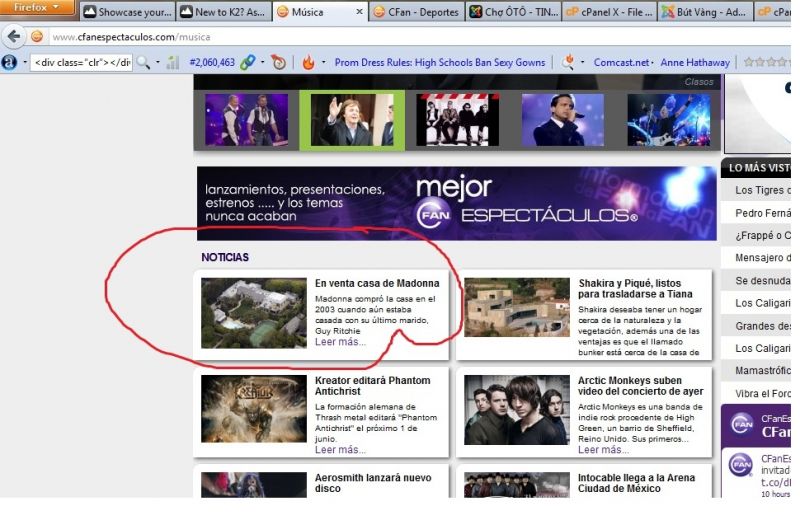Click the CFan avatar beside the tweet
The image size is (800, 520).
741,465
